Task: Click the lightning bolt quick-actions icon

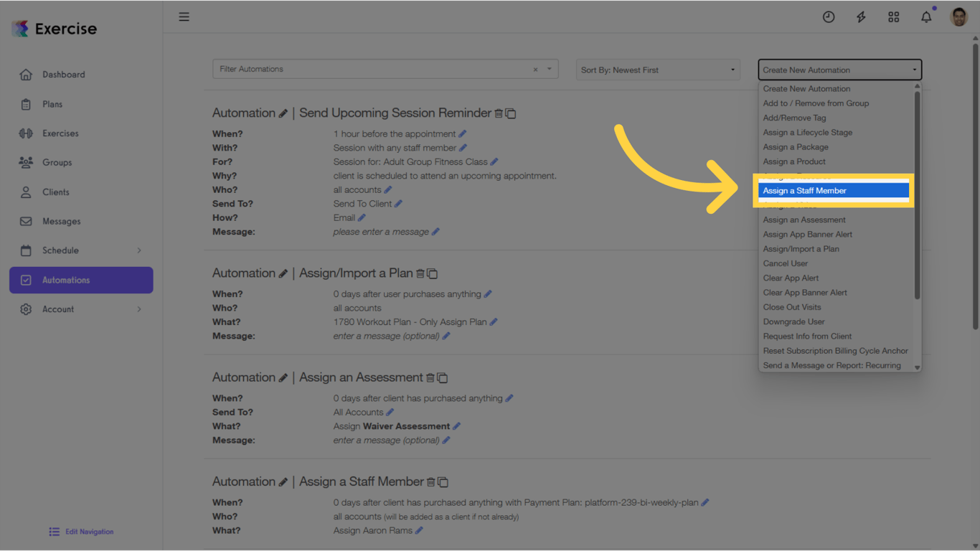Action: (x=861, y=17)
